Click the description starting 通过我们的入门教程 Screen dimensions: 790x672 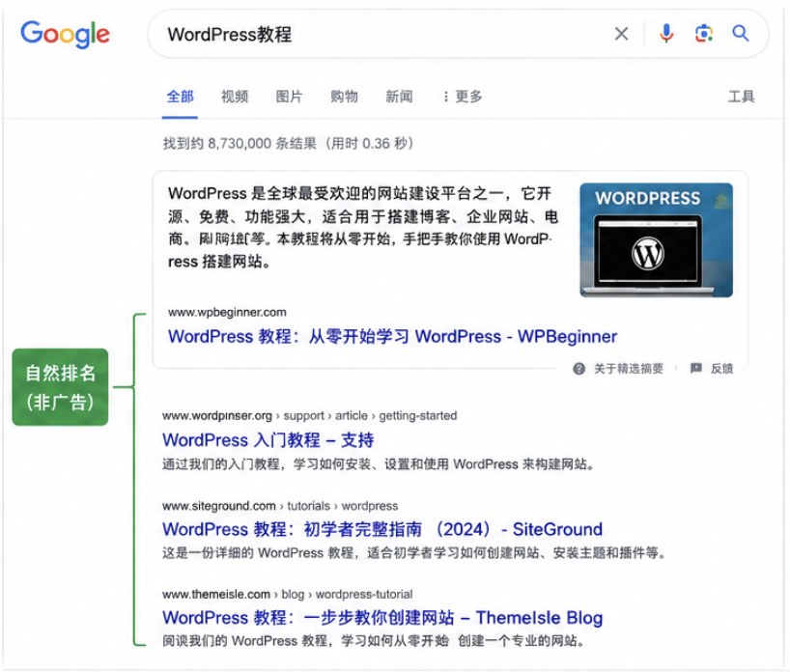(379, 464)
